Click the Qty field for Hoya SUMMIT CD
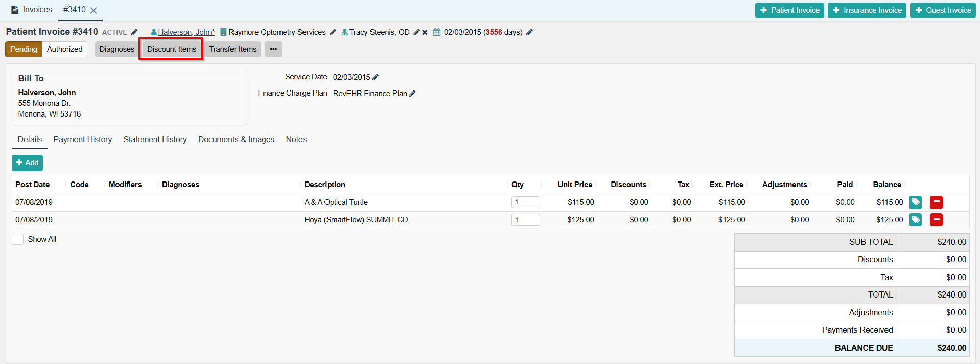 (x=525, y=220)
